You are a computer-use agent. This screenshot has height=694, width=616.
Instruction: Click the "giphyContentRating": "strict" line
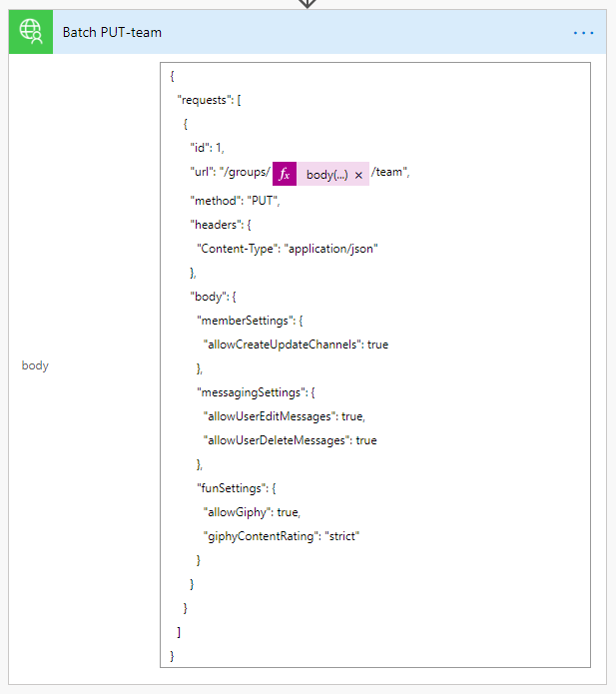pos(282,536)
